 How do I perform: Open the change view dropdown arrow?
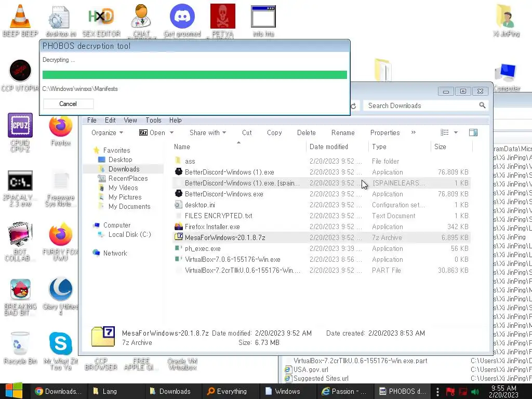click(456, 132)
